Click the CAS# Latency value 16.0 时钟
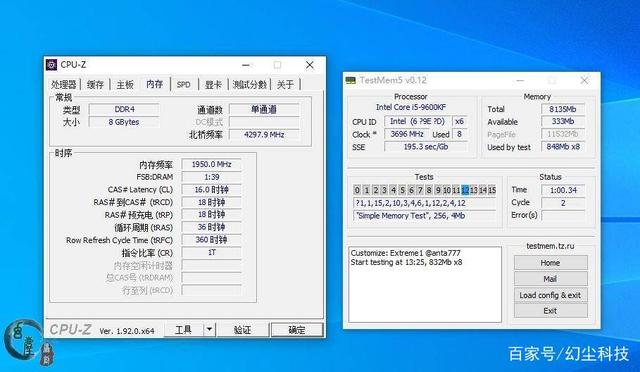This screenshot has height=372, width=640. pos(211,189)
